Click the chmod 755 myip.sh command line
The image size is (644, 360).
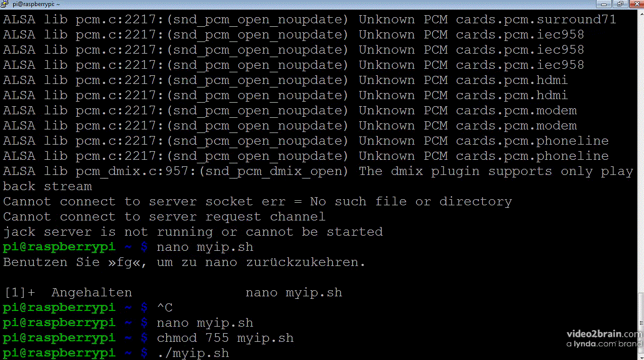point(225,338)
